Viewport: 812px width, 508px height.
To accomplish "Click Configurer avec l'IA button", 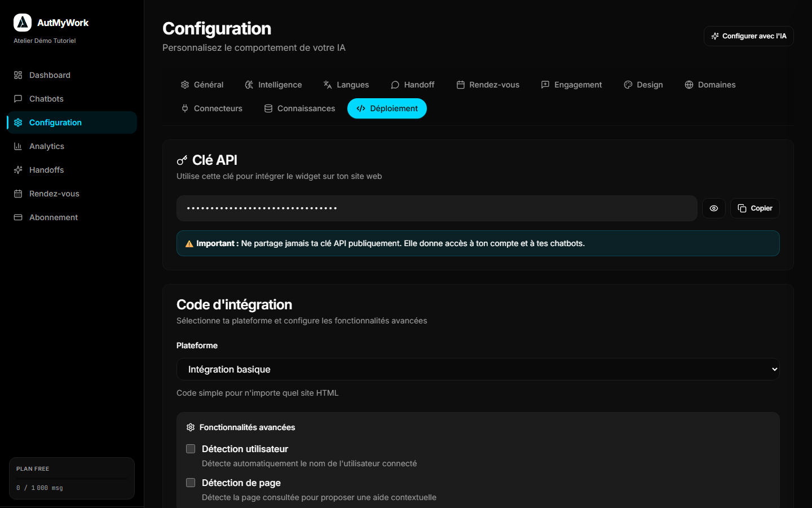I will point(749,36).
